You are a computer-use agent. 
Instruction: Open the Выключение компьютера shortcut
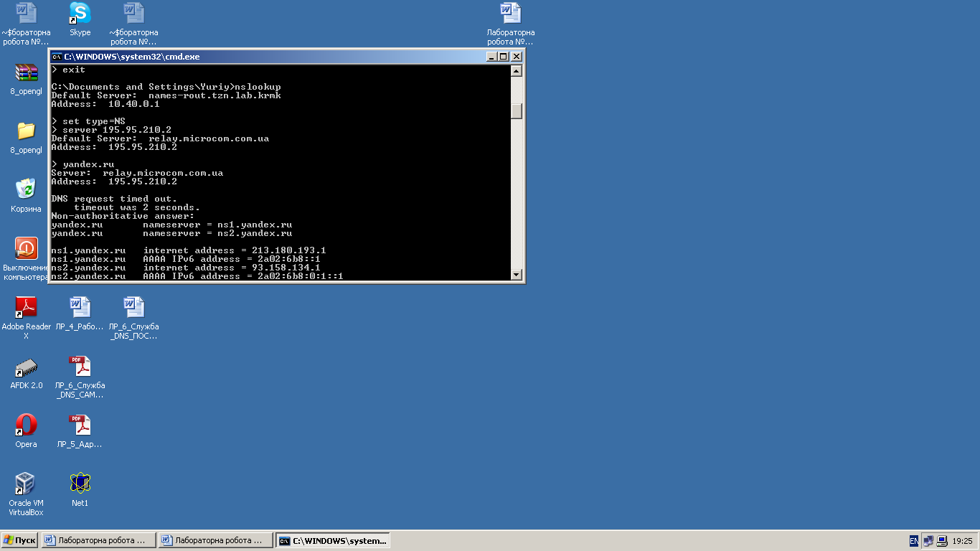tap(26, 259)
